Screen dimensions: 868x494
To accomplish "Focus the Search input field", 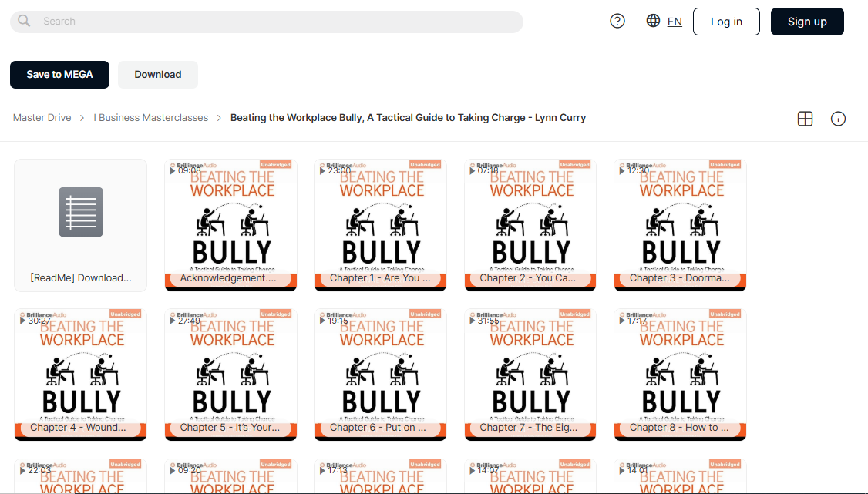I will 267,22.
